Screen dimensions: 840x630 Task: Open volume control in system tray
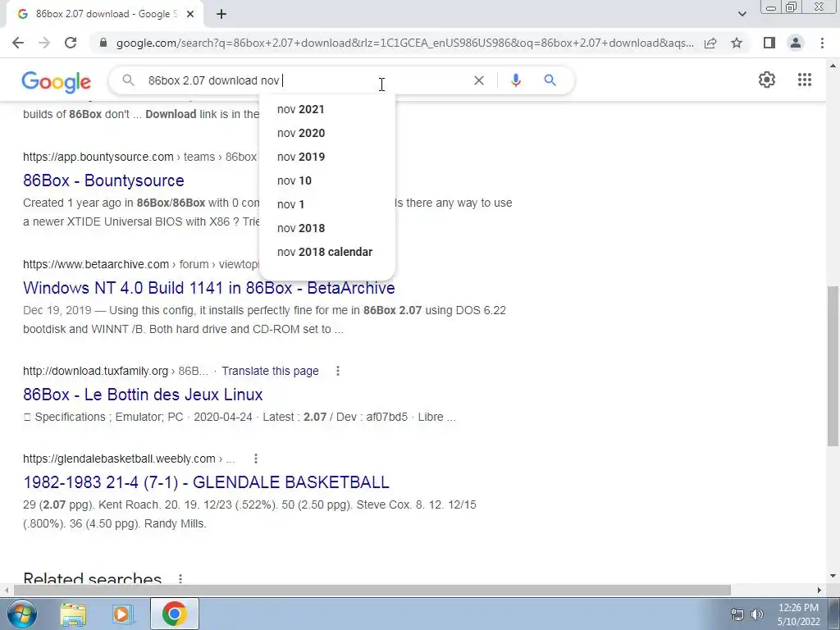pos(757,614)
